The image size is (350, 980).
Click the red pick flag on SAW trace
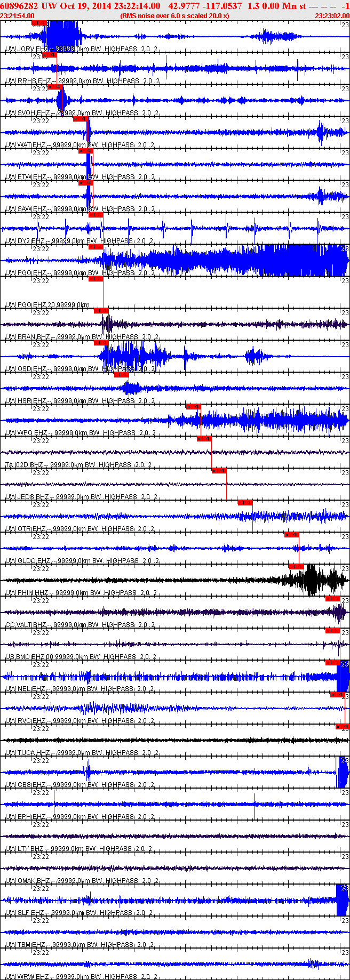[x=86, y=183]
